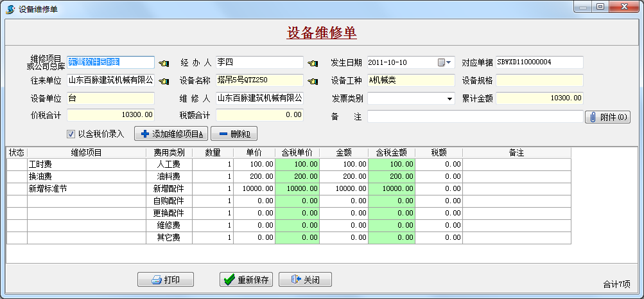Click the 维修项目 column header
The height and width of the screenshot is (299, 644).
[x=87, y=152]
